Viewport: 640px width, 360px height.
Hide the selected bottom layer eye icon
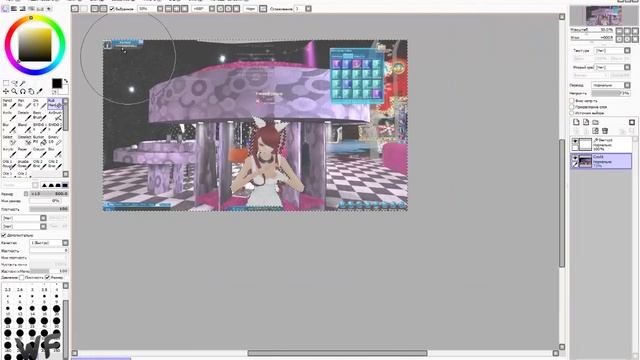coord(575,158)
